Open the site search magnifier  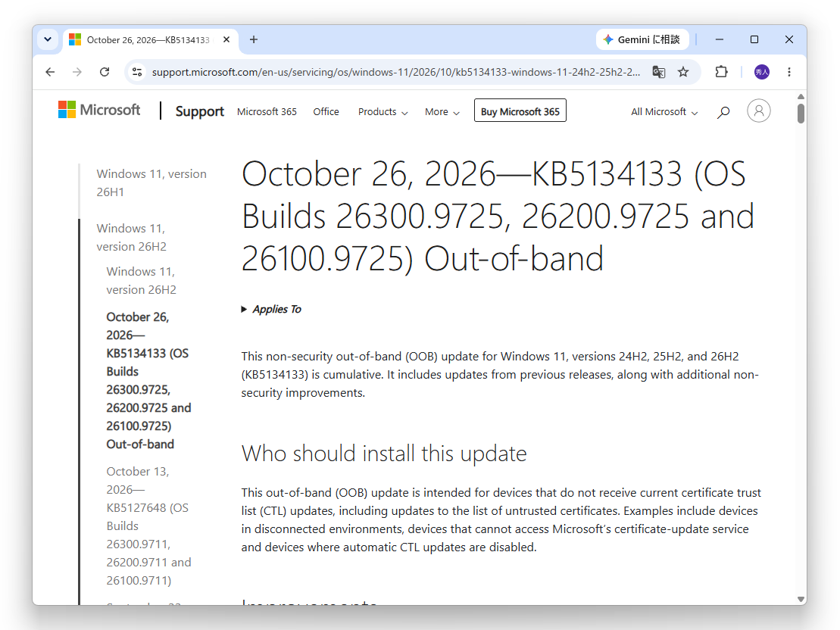pyautogui.click(x=723, y=112)
